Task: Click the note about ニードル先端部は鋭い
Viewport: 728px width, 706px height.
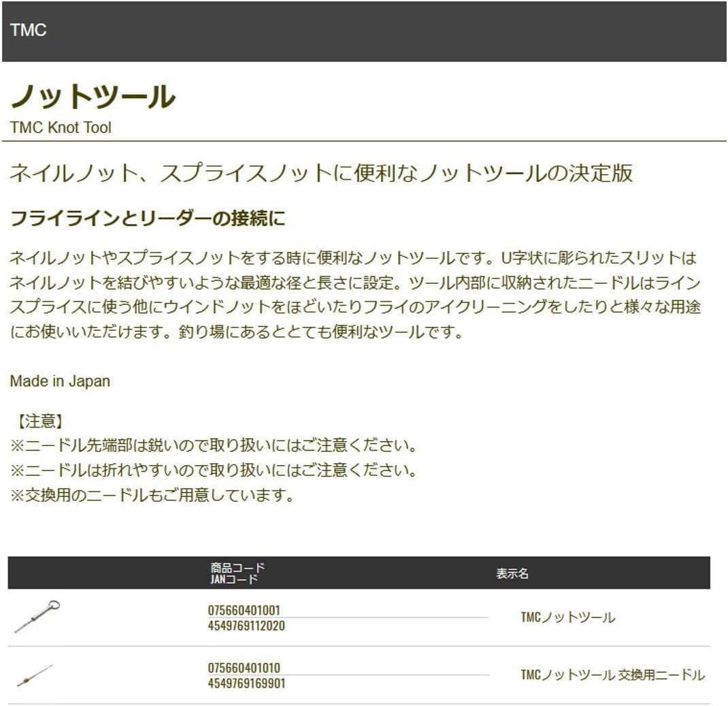Action: tap(213, 445)
